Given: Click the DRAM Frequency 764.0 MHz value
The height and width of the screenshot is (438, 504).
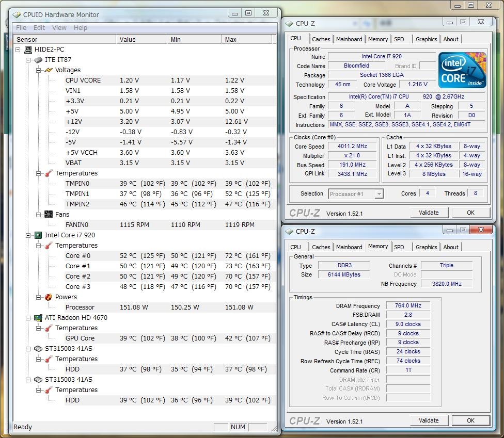Looking at the screenshot, I should point(408,306).
